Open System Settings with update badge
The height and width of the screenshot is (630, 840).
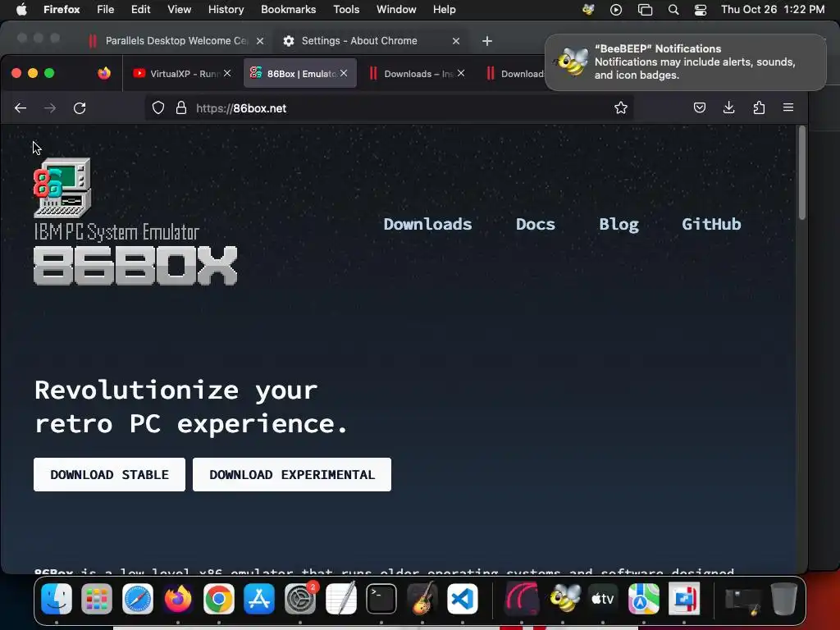300,598
